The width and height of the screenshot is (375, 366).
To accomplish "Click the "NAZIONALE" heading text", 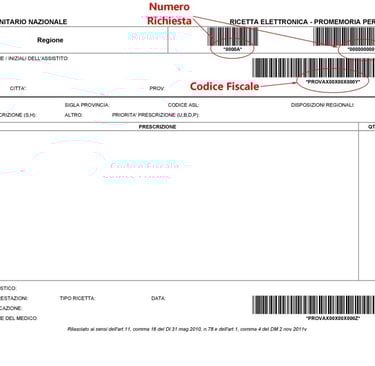I will [49, 22].
